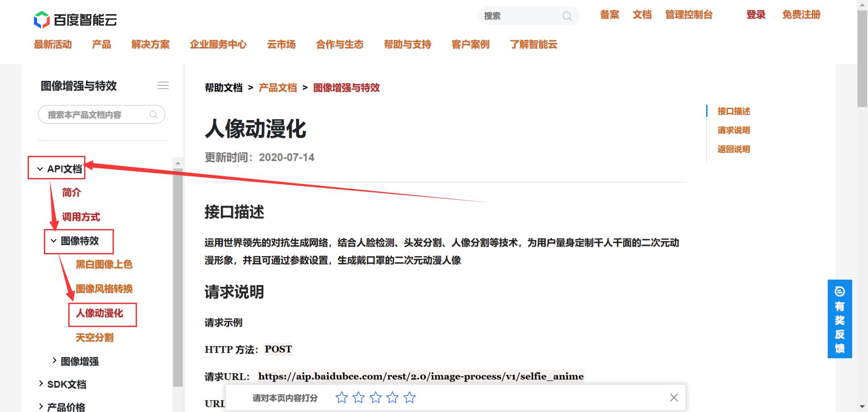Click the page scrollbar up arrow

[x=863, y=5]
